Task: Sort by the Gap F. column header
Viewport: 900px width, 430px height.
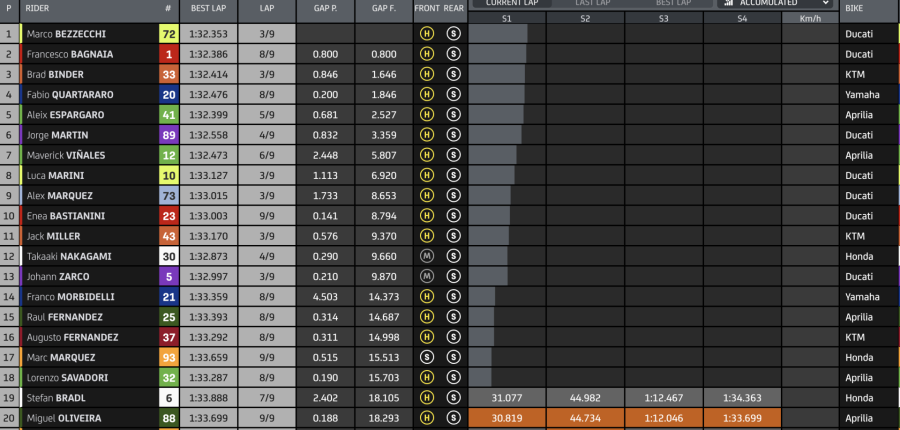Action: pyautogui.click(x=383, y=9)
